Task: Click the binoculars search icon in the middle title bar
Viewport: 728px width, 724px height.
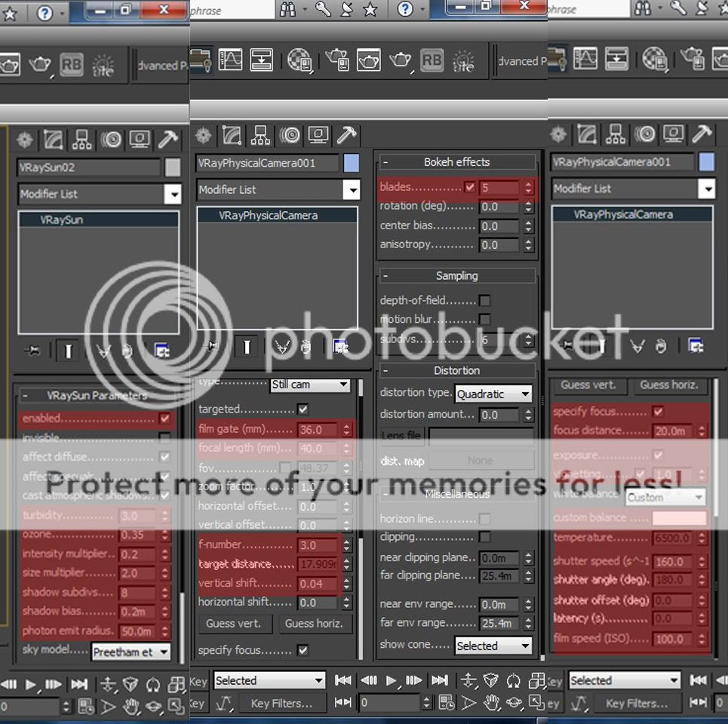Action: click(x=287, y=9)
